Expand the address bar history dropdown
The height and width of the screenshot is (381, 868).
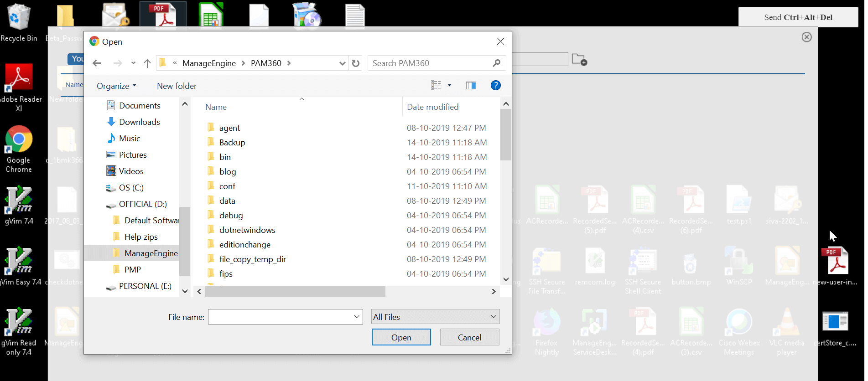(343, 63)
